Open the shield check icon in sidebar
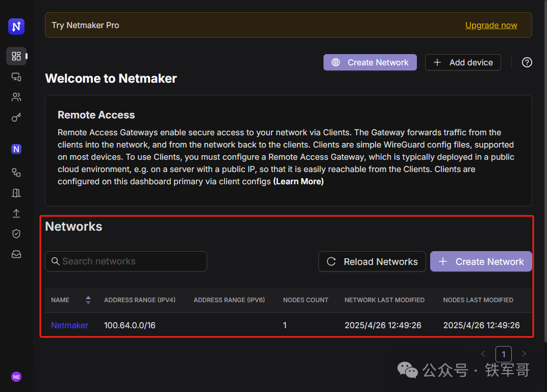 pyautogui.click(x=16, y=234)
